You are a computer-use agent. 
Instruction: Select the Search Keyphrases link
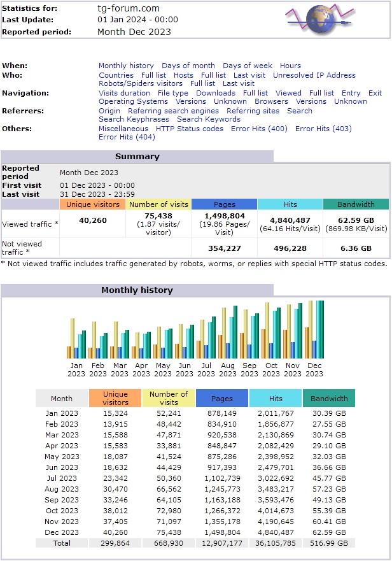[x=134, y=119]
